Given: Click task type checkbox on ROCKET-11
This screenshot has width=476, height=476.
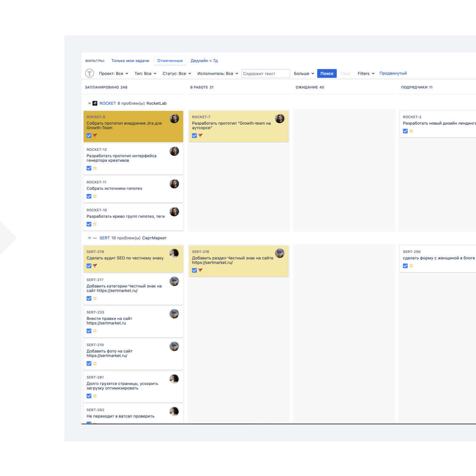Looking at the screenshot, I should click(x=89, y=196).
